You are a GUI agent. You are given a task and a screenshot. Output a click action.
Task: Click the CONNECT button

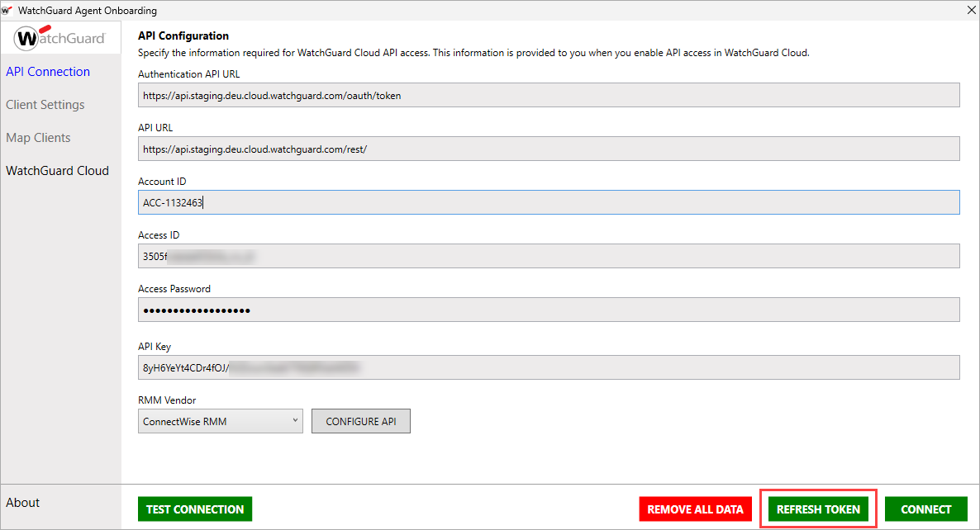(x=925, y=509)
